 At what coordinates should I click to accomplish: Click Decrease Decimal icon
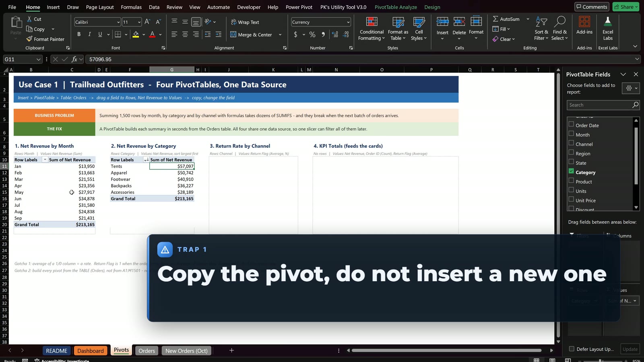point(346,35)
